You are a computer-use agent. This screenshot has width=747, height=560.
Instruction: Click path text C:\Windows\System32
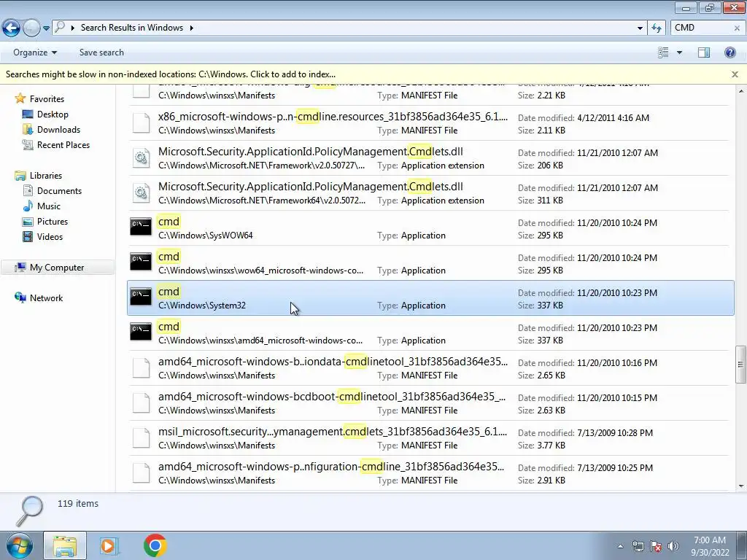click(202, 306)
